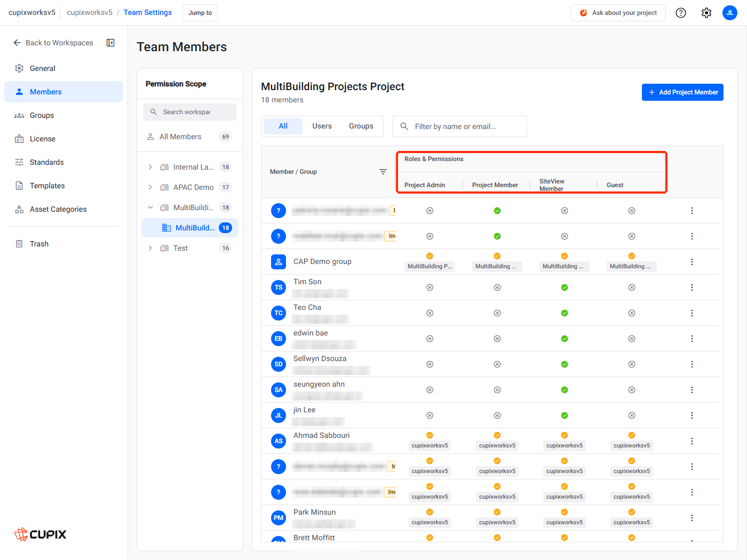Open Members in the sidebar
This screenshot has width=747, height=560.
click(x=63, y=92)
